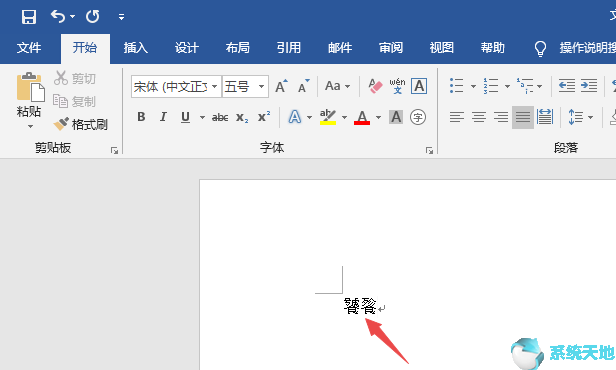The image size is (616, 370).
Task: Select the 引用 tab
Action: (x=289, y=48)
